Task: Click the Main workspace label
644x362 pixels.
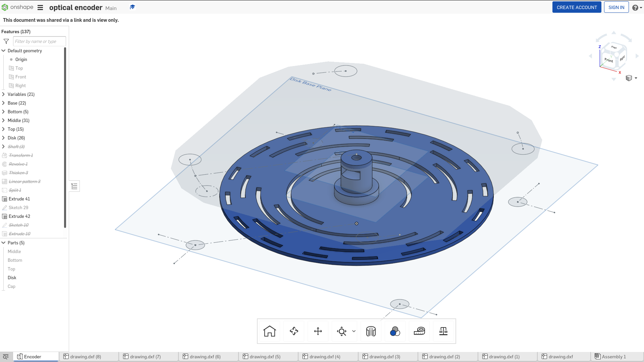Action: pos(111,8)
